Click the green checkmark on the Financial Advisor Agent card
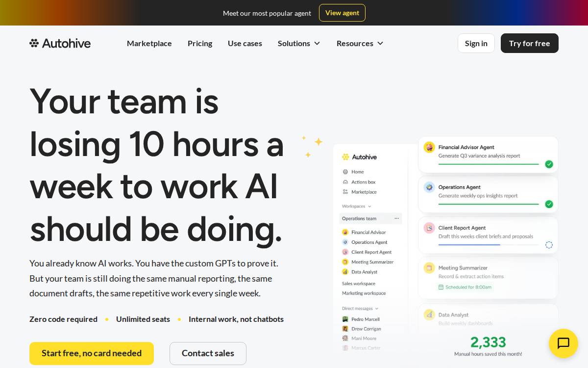The width and height of the screenshot is (588, 368). pyautogui.click(x=549, y=164)
